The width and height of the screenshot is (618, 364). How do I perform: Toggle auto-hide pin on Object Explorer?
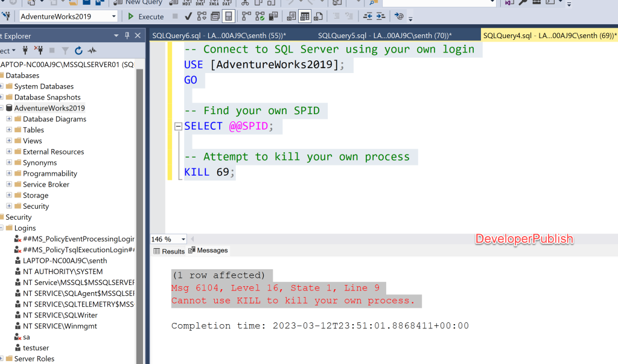[x=127, y=36]
